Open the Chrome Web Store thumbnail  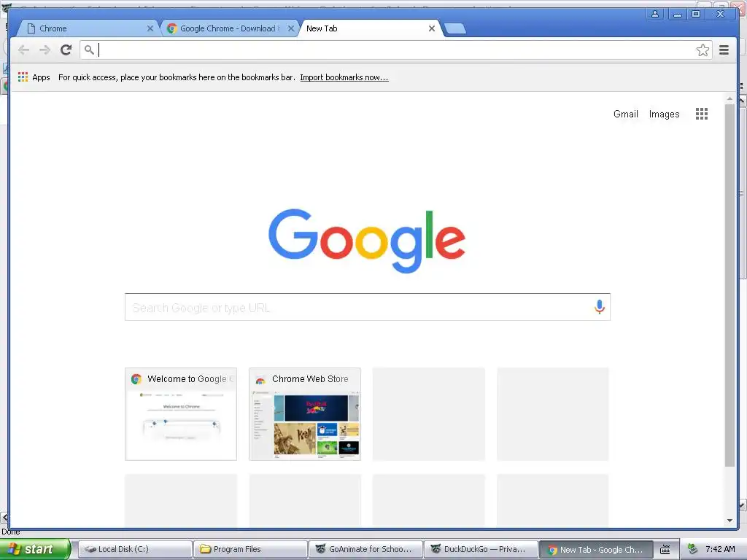305,414
